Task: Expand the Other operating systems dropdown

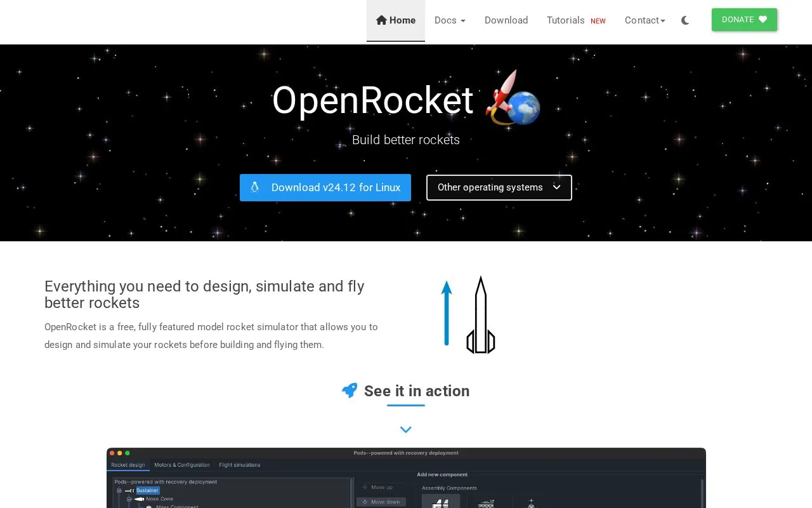Action: pyautogui.click(x=499, y=187)
